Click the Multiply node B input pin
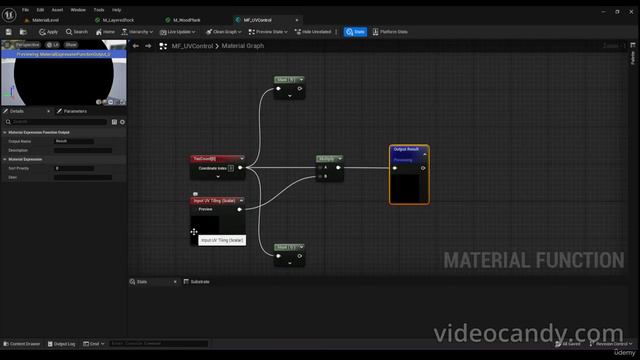Screen dimensions: 640x360 pyautogui.click(x=320, y=176)
